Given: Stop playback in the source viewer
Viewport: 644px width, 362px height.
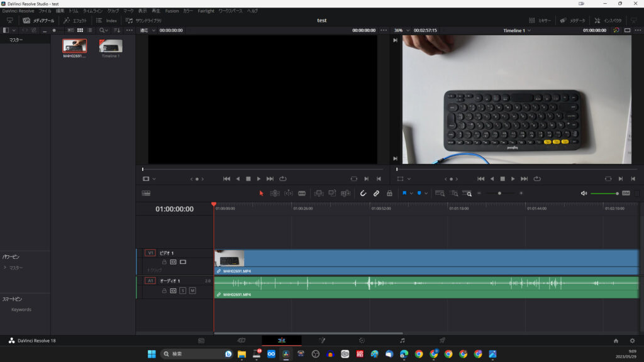Looking at the screenshot, I should (x=248, y=179).
